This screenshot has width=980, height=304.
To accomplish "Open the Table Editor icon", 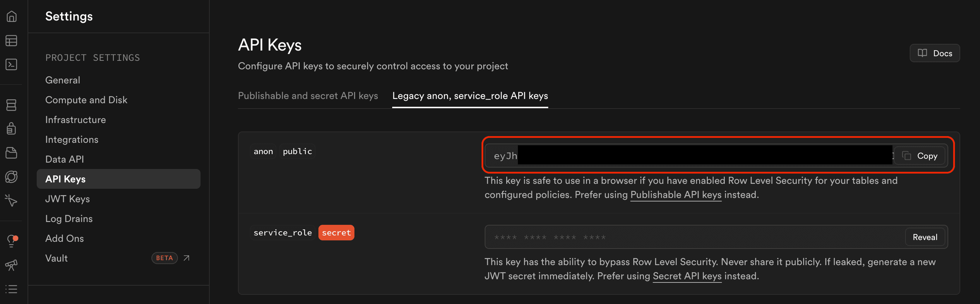I will (11, 40).
